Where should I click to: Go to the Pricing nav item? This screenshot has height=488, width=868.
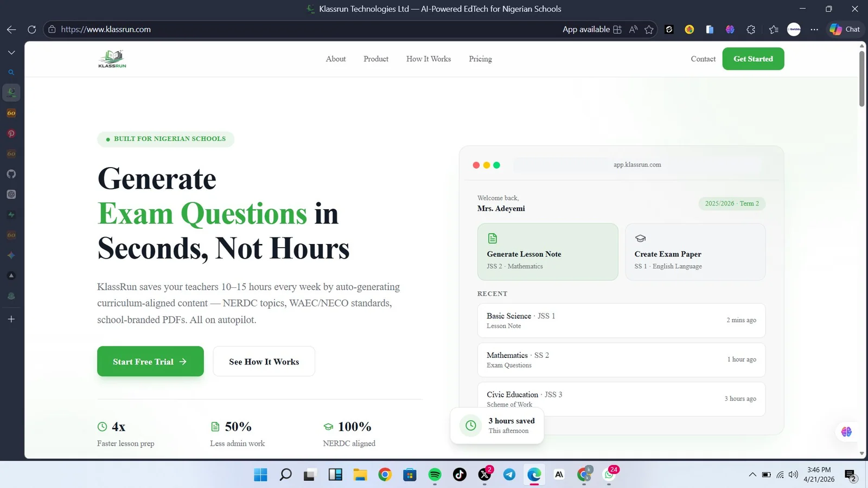(x=480, y=59)
